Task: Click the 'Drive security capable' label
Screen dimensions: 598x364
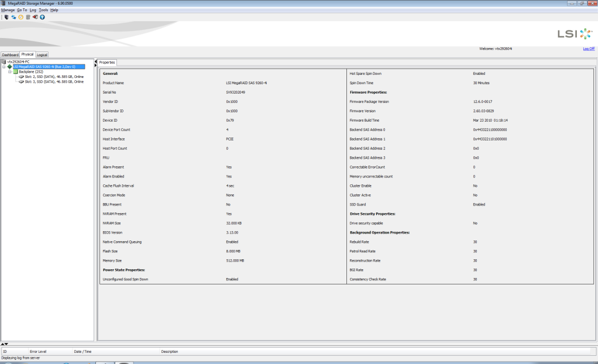Action: click(366, 223)
